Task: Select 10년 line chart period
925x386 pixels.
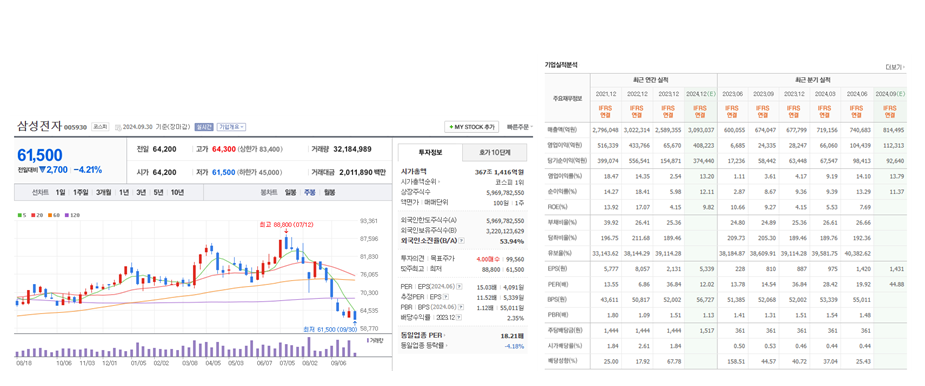Action: 177,192
